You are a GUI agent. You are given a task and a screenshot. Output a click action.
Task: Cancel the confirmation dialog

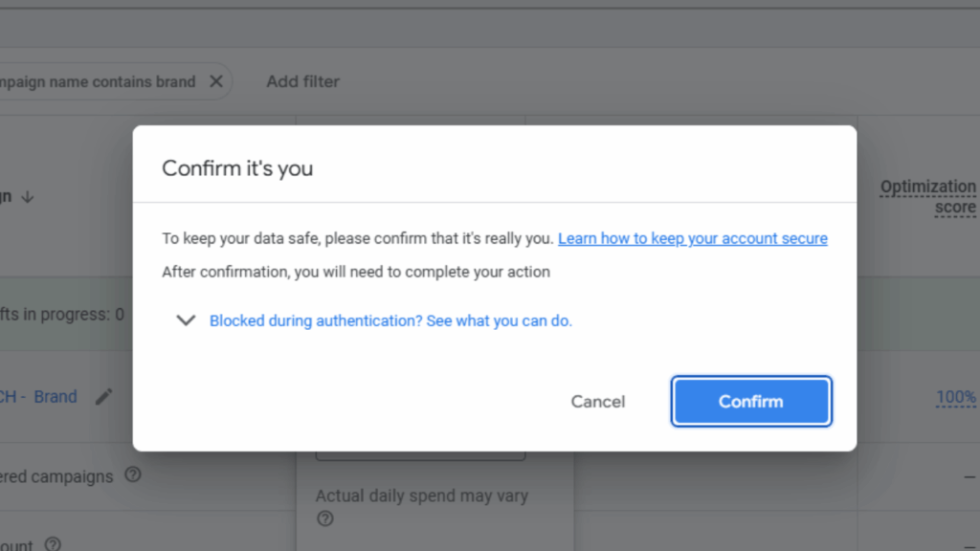tap(597, 401)
